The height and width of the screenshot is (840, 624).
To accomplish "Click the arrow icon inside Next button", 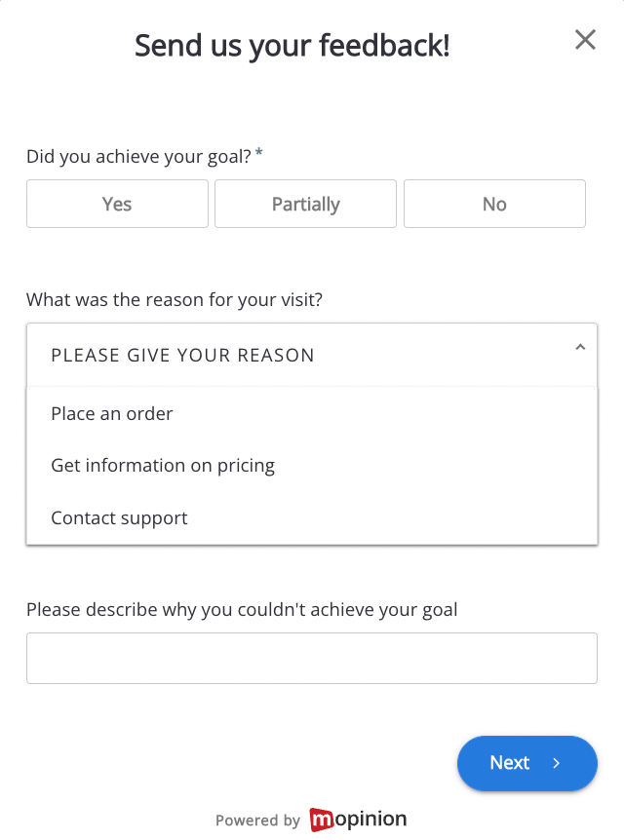I will tap(557, 763).
